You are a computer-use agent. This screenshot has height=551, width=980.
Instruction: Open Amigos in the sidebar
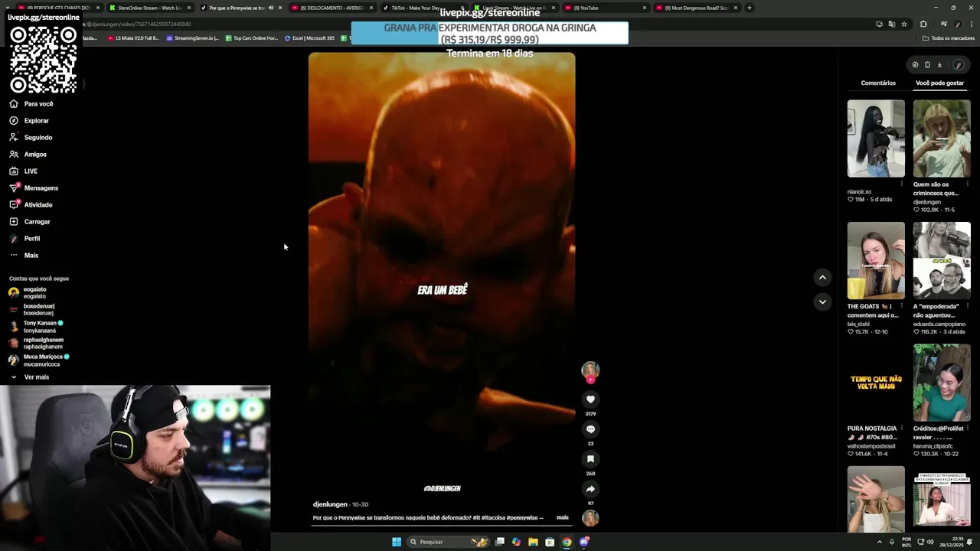coord(28,155)
